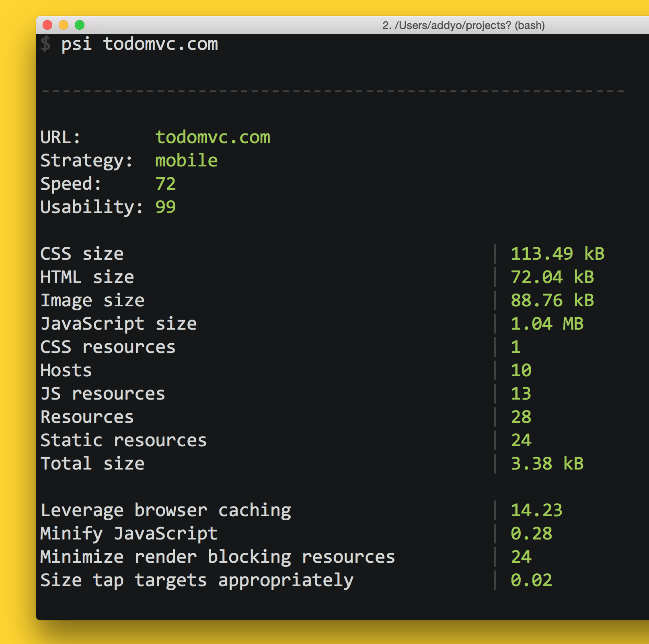Click the 'HTML size' row label
Image resolution: width=649 pixels, height=644 pixels.
point(87,277)
